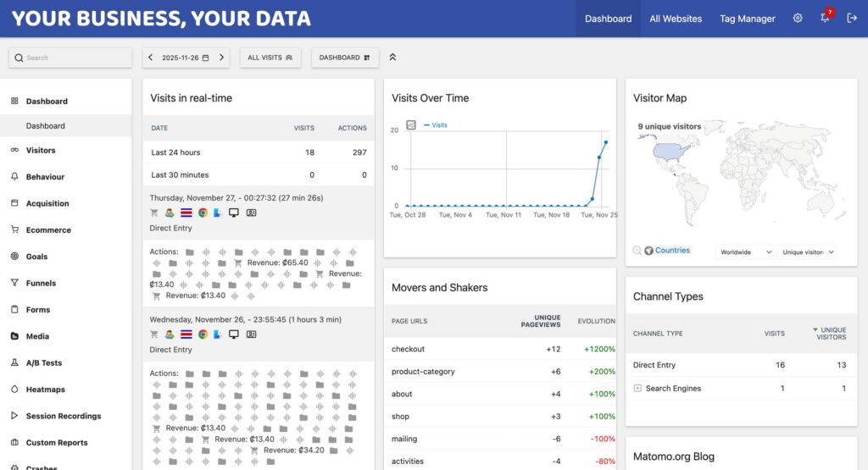Collapse the top controls with double chevron
Viewport: 868px width, 470px height.
[x=392, y=58]
